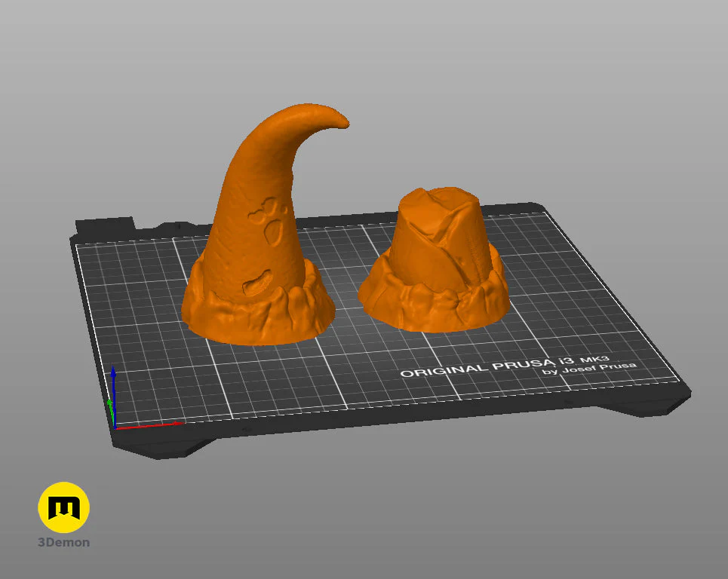Click the yellow 3Demon logo icon

64,509
